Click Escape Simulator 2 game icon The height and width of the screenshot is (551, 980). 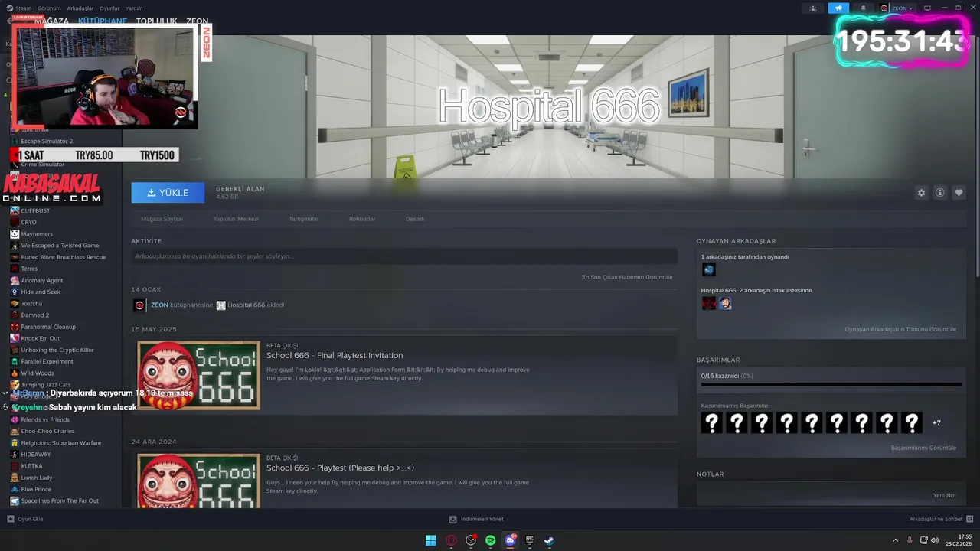pyautogui.click(x=15, y=141)
